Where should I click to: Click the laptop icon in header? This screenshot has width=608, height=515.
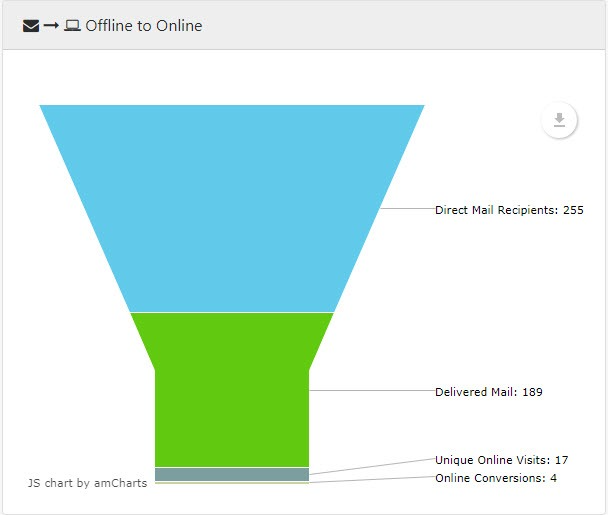(x=72, y=26)
